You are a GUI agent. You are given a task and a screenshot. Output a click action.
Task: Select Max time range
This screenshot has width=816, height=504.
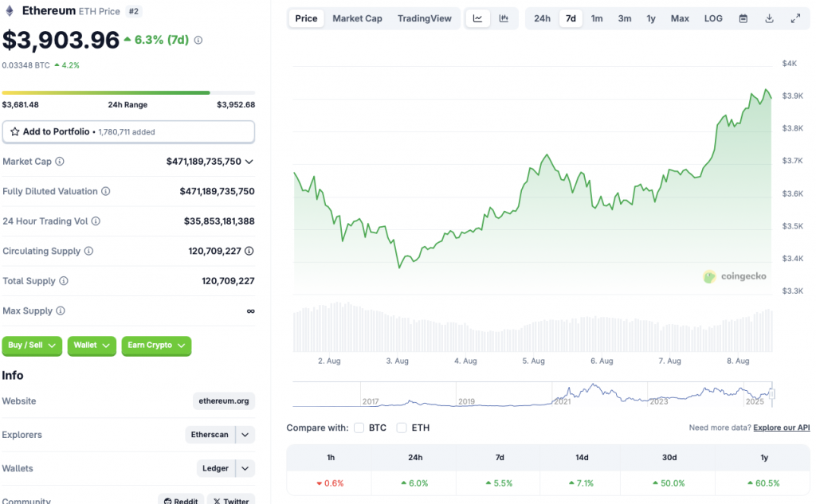click(x=680, y=18)
